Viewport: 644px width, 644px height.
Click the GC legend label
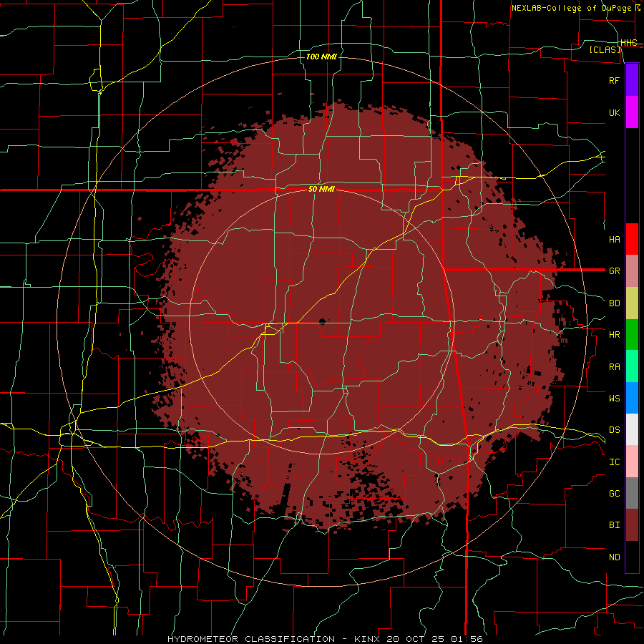(614, 494)
